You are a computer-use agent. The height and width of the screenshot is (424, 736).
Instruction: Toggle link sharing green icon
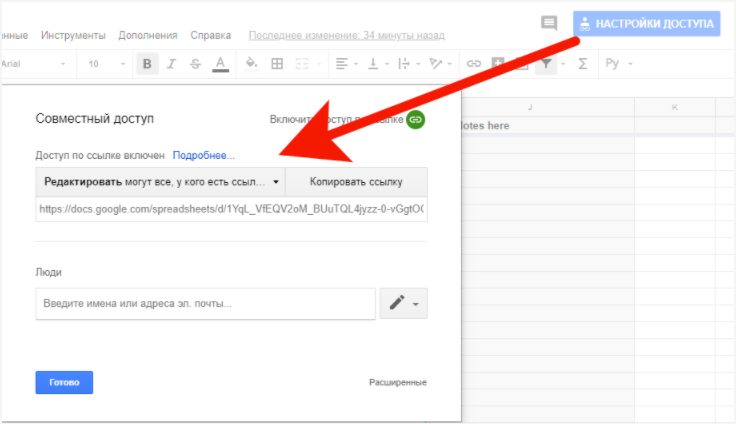click(415, 119)
